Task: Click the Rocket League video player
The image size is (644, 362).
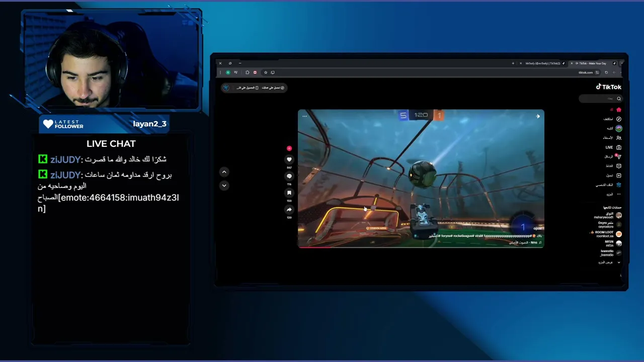Action: click(421, 178)
